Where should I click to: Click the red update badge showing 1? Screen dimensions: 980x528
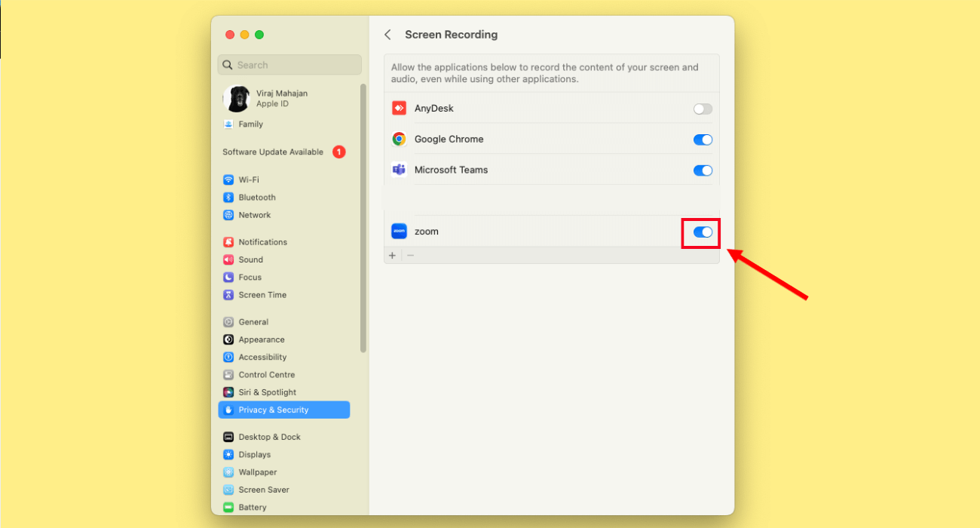[x=339, y=152]
